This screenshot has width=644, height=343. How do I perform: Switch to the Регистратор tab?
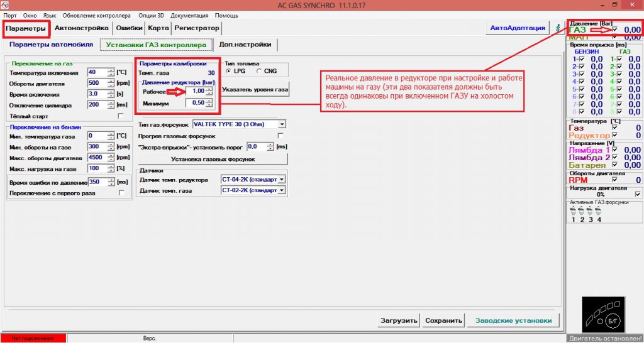[197, 28]
